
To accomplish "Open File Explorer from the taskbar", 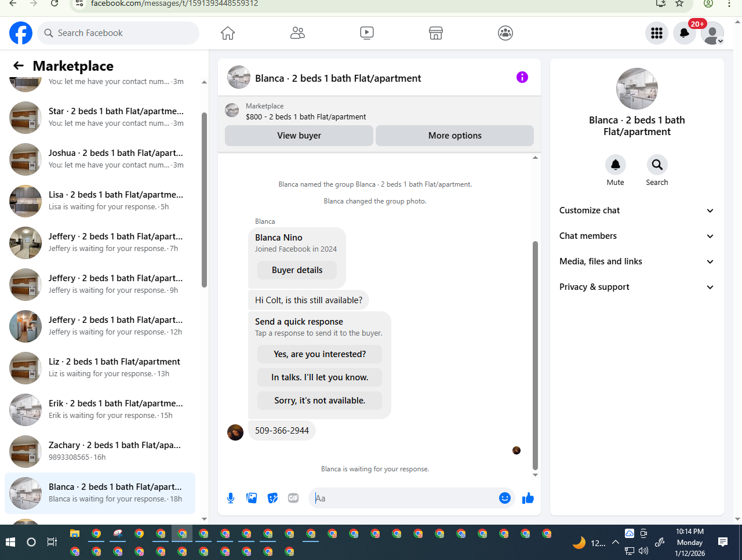I will pyautogui.click(x=74, y=533).
